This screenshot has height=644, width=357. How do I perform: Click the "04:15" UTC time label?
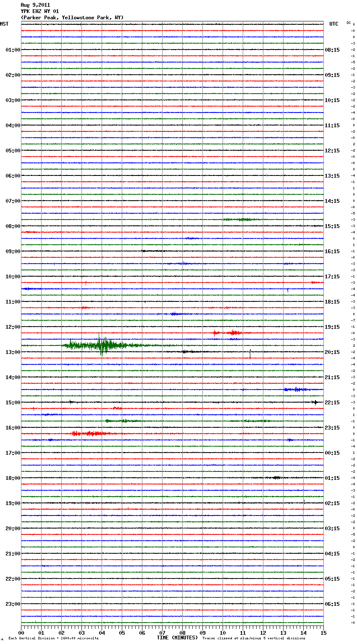[332, 554]
